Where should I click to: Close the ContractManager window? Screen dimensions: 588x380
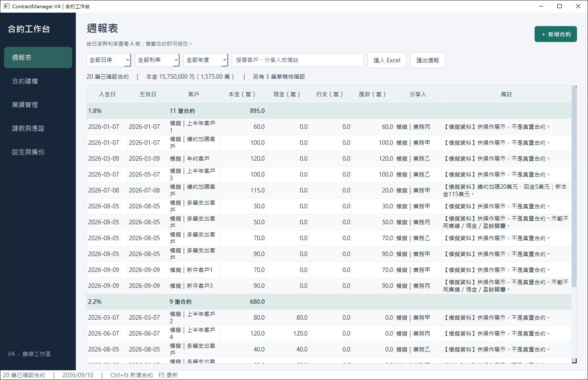tap(578, 6)
